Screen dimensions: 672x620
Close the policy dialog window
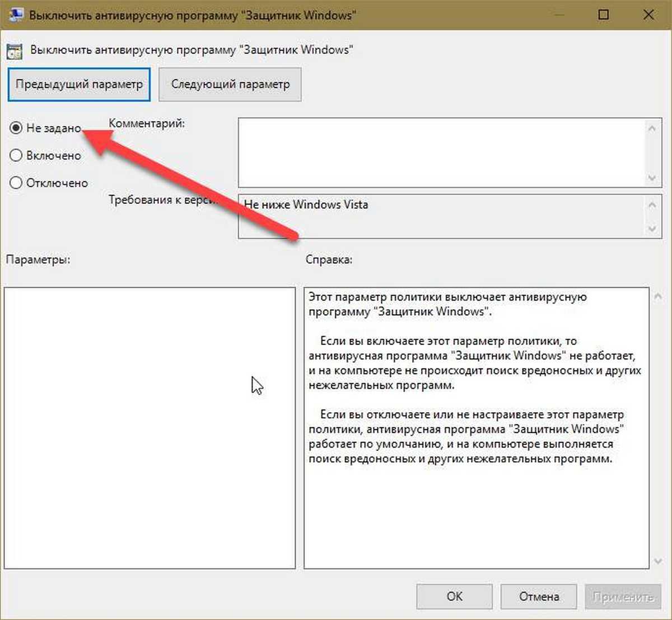pos(648,15)
